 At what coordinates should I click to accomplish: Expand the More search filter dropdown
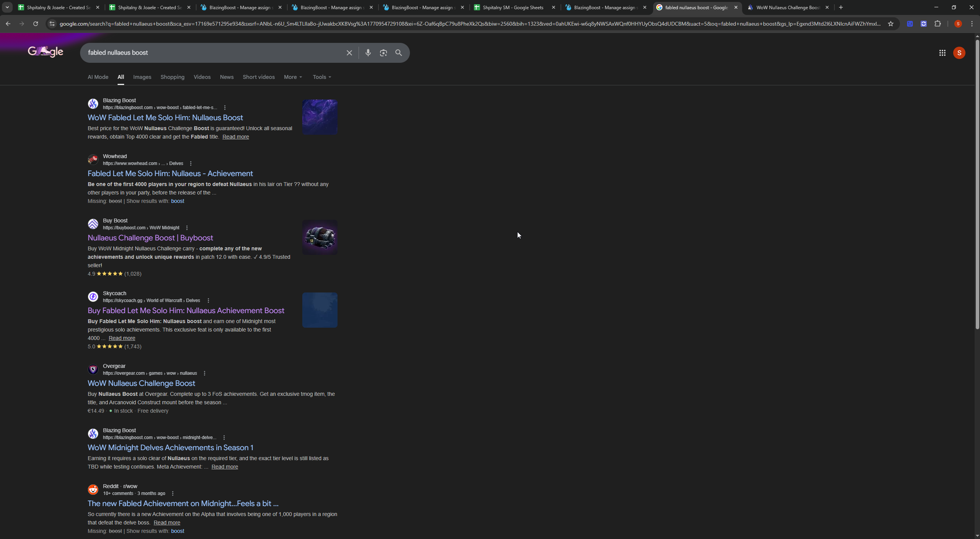[293, 77]
